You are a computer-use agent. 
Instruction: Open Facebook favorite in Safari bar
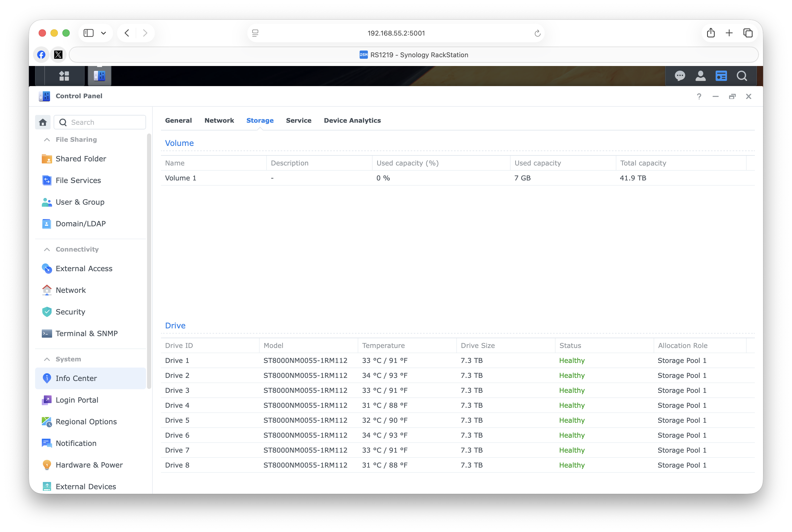click(42, 55)
